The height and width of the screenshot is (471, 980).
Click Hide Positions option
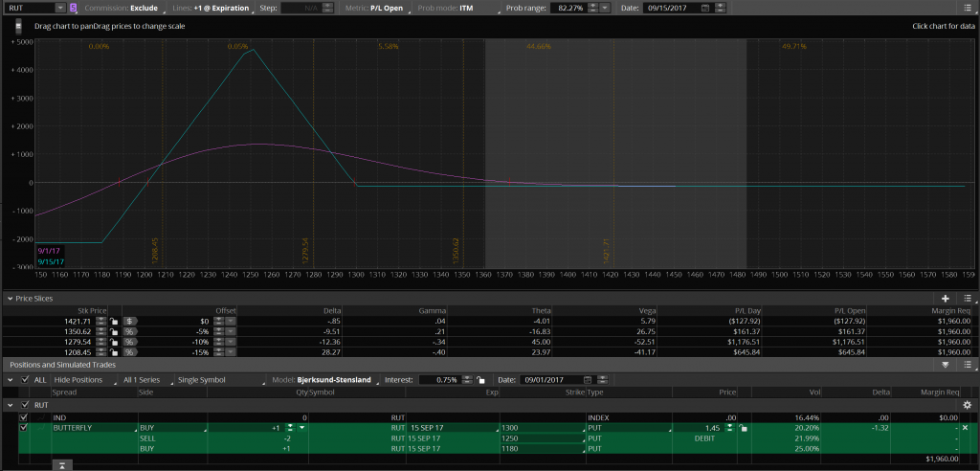click(79, 380)
